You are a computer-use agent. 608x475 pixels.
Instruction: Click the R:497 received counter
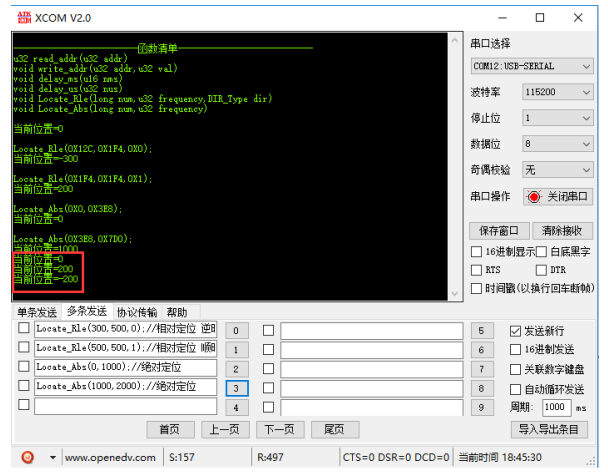270,458
